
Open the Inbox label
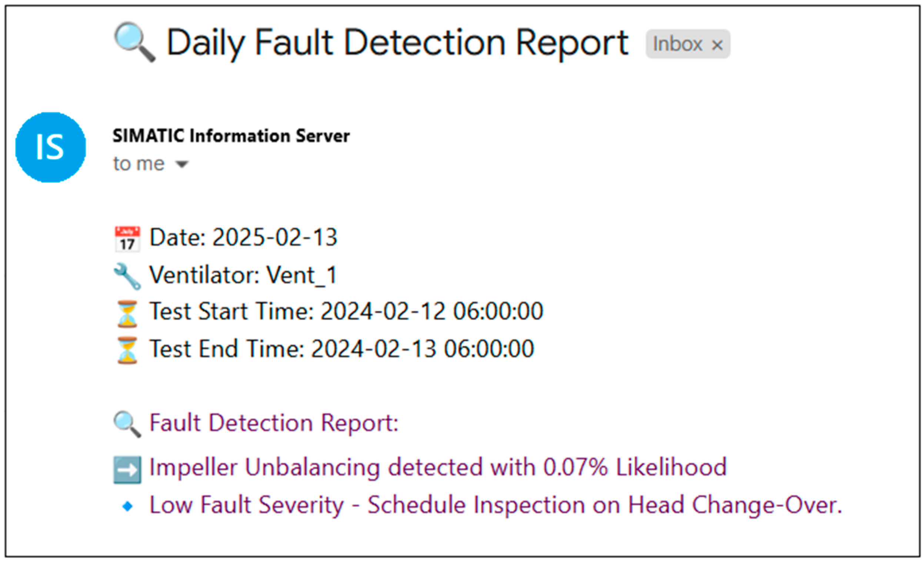(677, 44)
